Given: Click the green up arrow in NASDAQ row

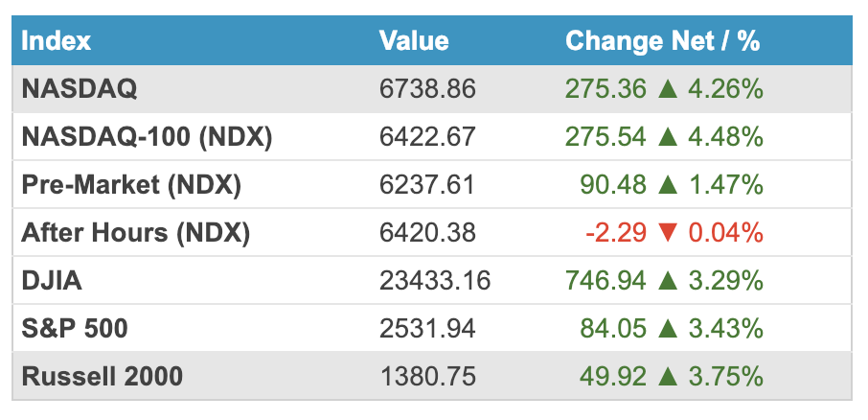Looking at the screenshot, I should click(666, 90).
